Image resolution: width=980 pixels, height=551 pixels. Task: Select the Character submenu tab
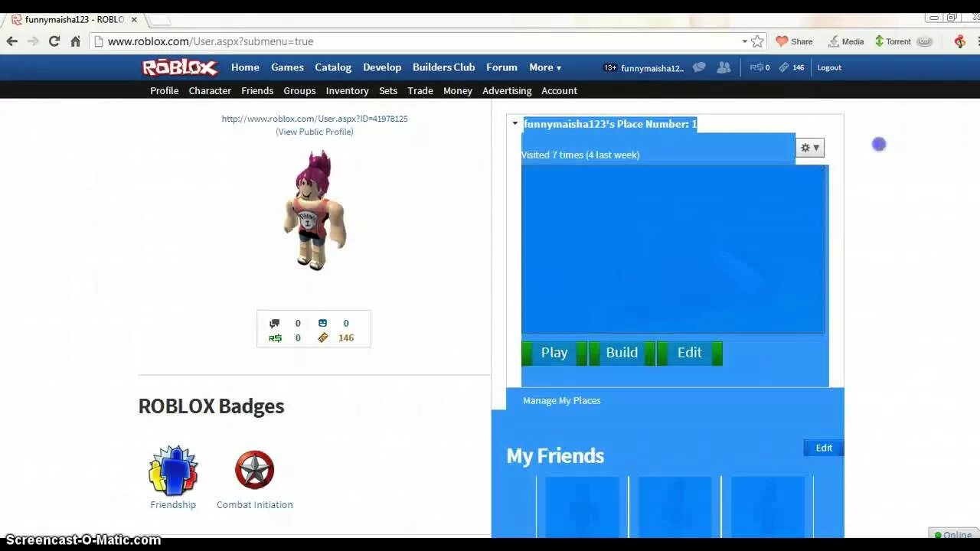pos(210,90)
